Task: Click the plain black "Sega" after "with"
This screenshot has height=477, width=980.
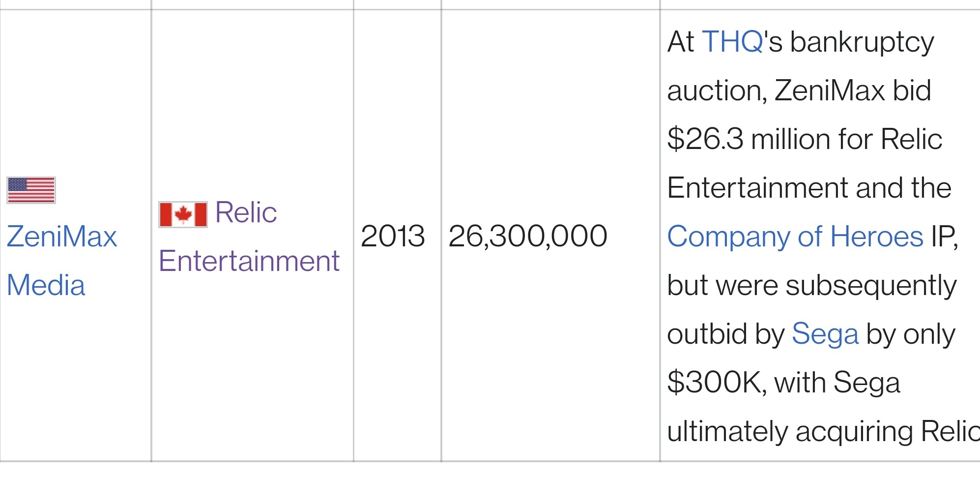Action: click(866, 382)
